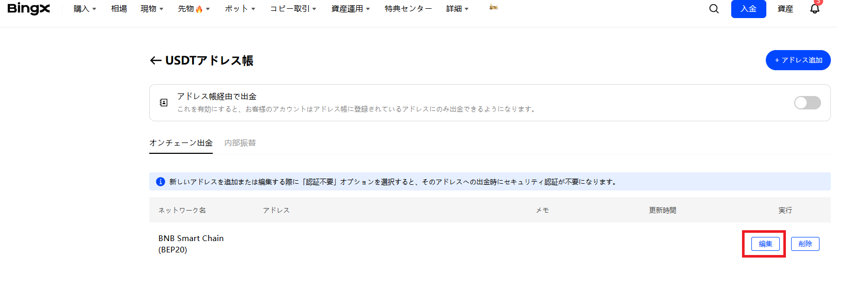Select the オンチェーン出金 tab

click(x=181, y=143)
